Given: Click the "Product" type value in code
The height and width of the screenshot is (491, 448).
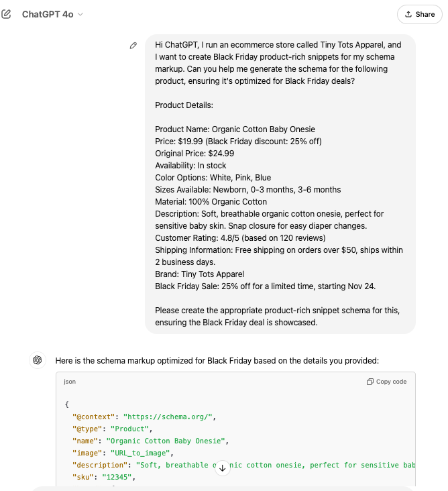Looking at the screenshot, I should pos(132,429).
